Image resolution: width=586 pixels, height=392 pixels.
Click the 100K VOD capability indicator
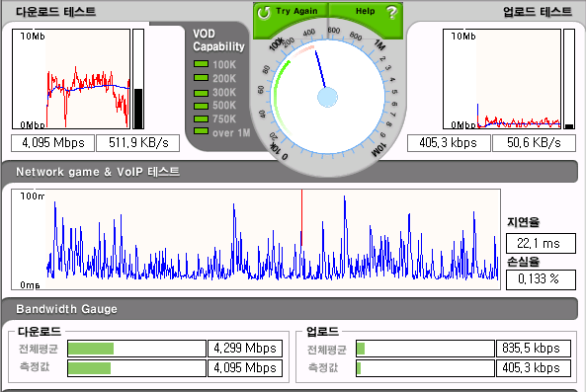point(201,64)
